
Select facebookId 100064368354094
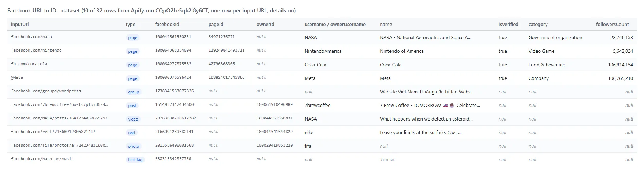click(173, 51)
